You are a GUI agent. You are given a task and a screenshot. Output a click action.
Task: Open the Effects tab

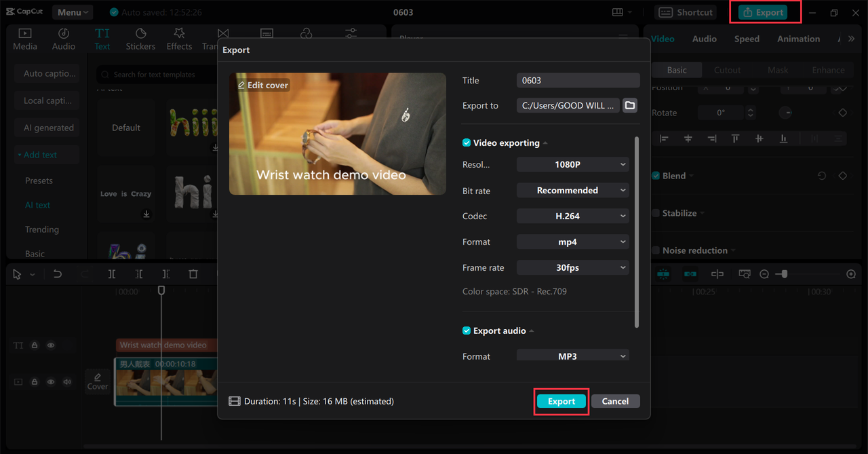[179, 39]
